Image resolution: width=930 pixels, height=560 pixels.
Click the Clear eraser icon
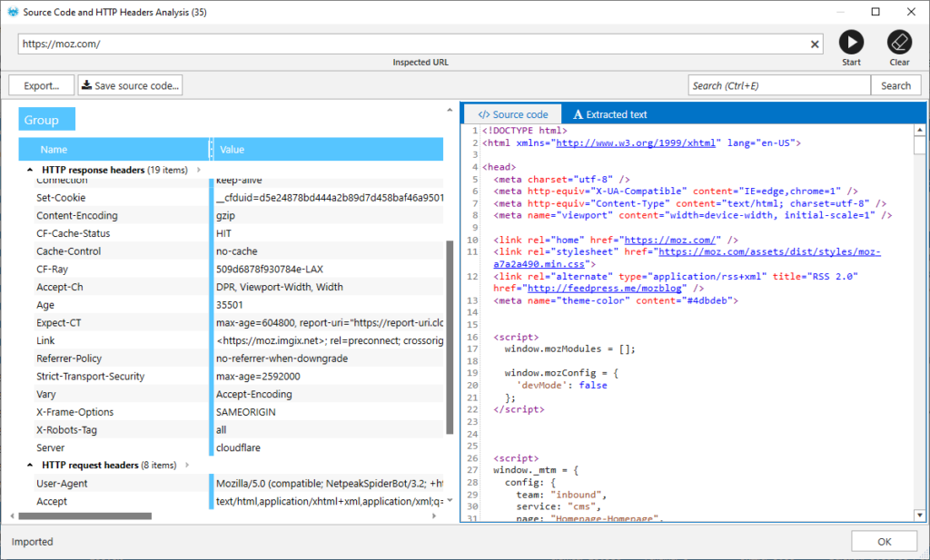point(899,42)
